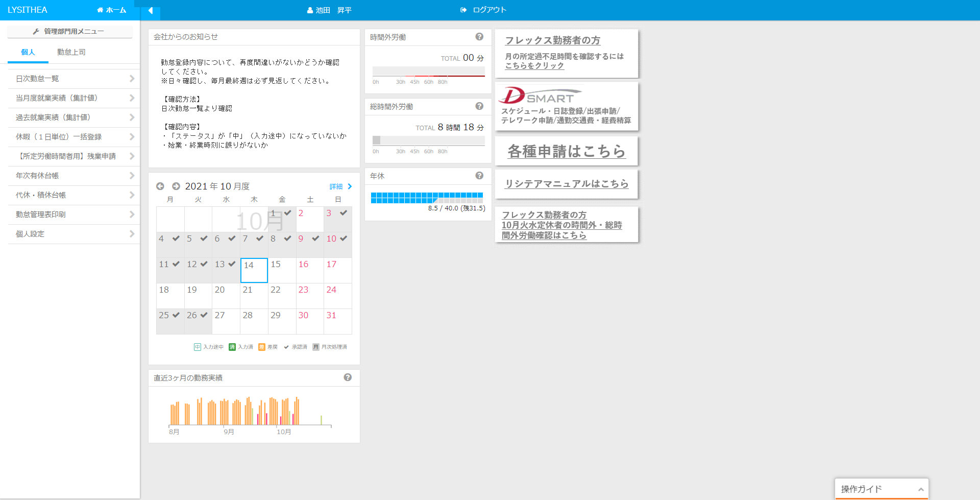Switch to the 勤怠上司 tab

pyautogui.click(x=71, y=52)
